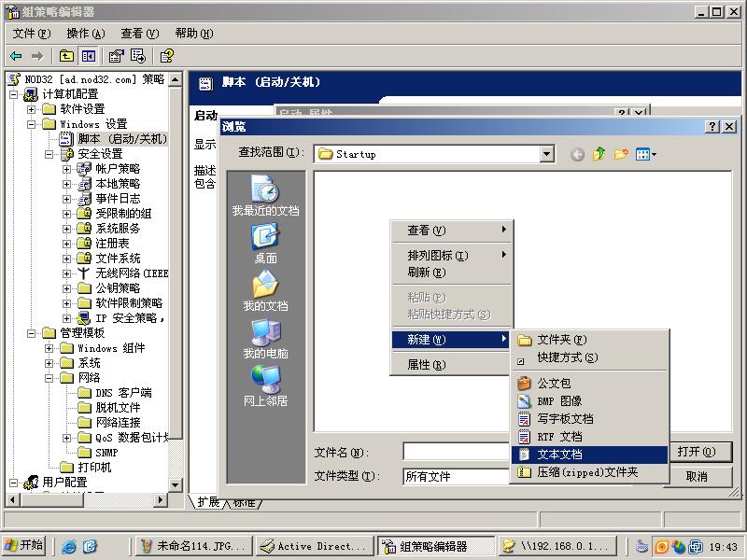Click the Up One Level icon in Group Policy toolbar
Viewport: 747px width, 560px height.
pyautogui.click(x=65, y=56)
